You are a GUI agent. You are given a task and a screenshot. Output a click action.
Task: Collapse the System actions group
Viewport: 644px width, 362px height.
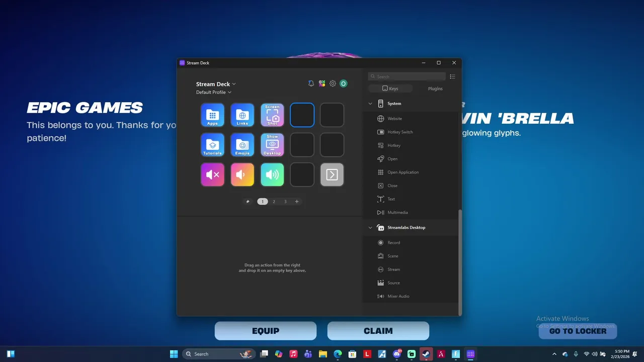point(370,104)
